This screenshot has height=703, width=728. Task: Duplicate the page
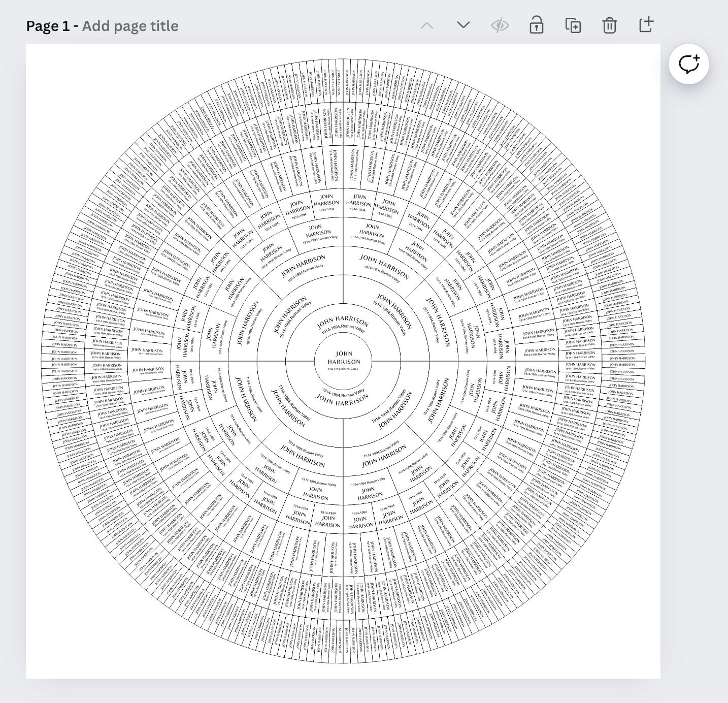point(573,25)
